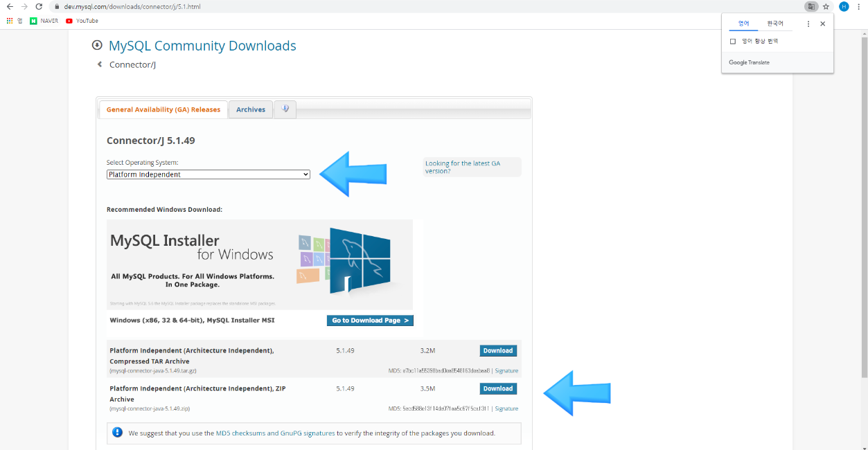The image size is (868, 450).
Task: Click the '(mysql-connector-java-5.1.49.tar.gz)' filename
Action: coord(154,371)
